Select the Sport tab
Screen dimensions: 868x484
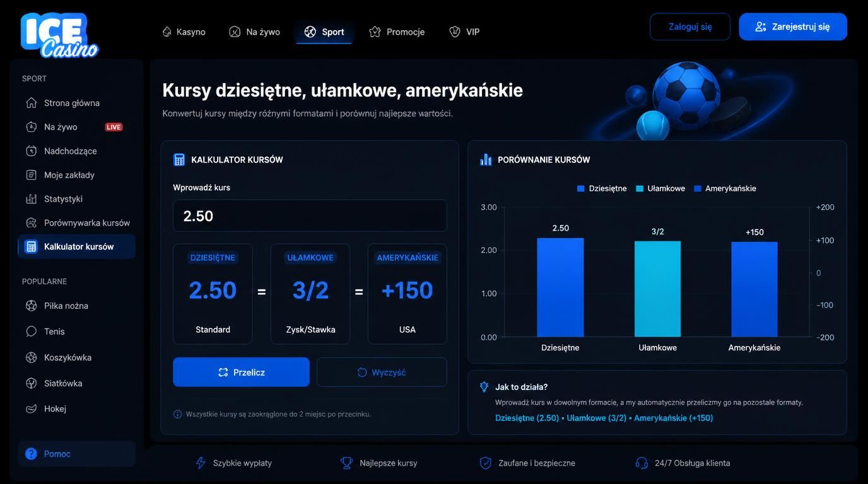coord(324,32)
